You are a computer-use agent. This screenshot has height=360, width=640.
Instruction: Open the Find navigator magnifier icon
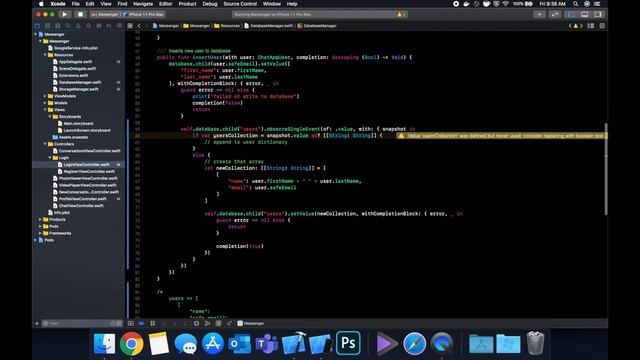(x=68, y=26)
